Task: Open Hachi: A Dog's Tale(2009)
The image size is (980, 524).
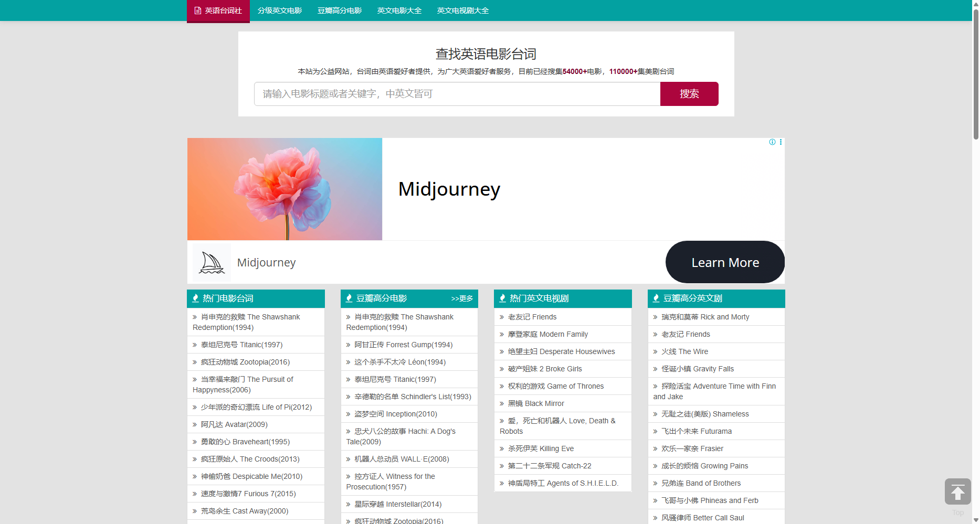Action: (x=401, y=436)
